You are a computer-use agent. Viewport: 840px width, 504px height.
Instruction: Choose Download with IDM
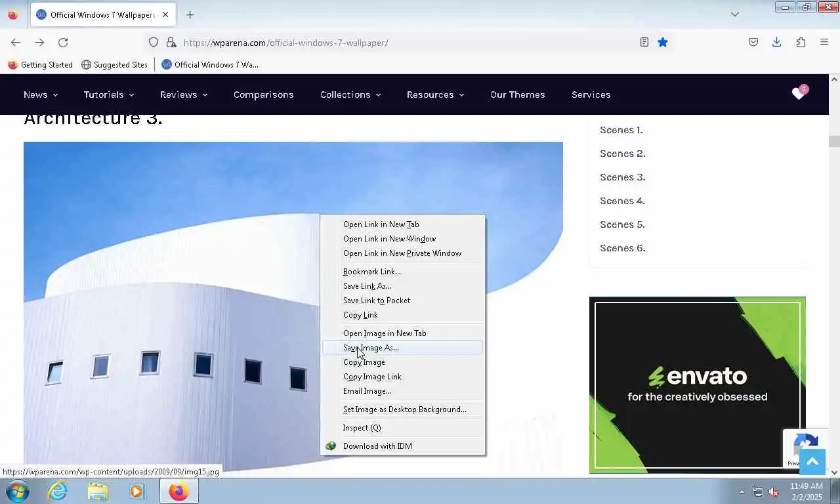402,446
